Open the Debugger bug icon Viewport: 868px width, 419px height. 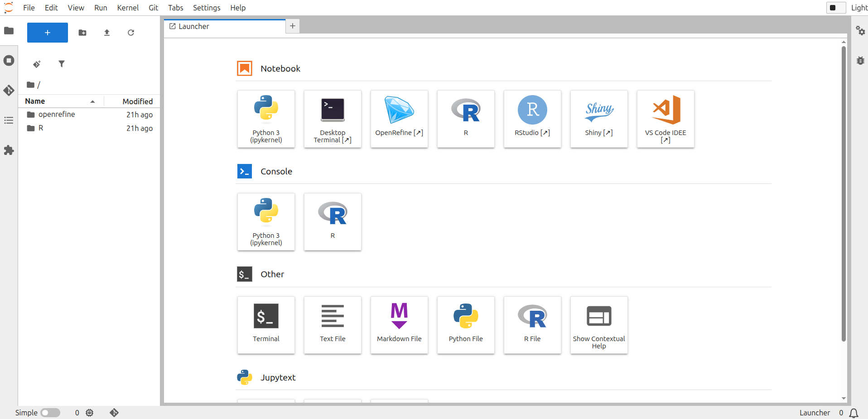tap(860, 60)
